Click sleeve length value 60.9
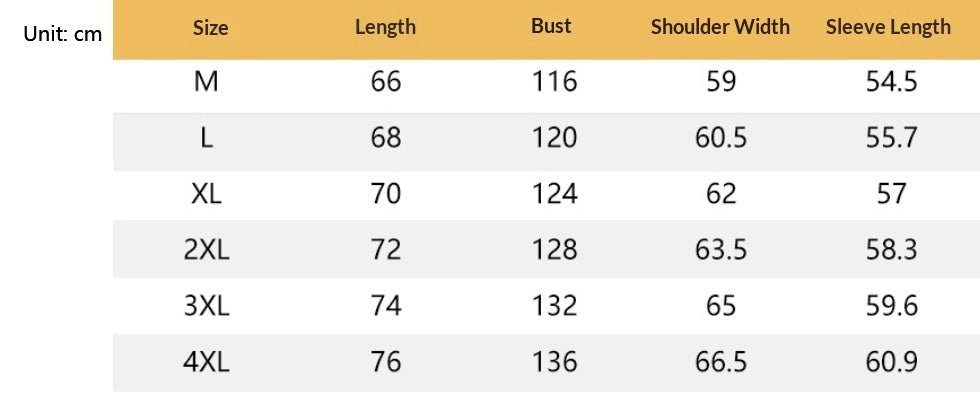 pyautogui.click(x=891, y=363)
